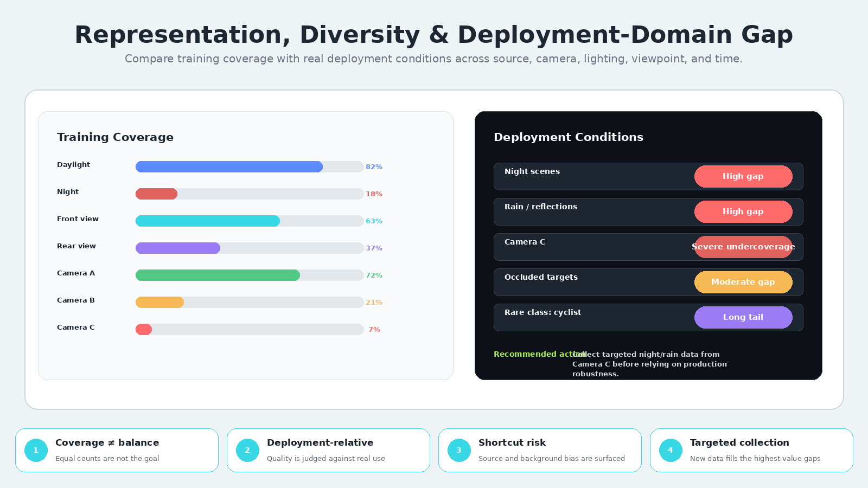
Task: Click the Rear view coverage progress bar
Action: point(250,248)
